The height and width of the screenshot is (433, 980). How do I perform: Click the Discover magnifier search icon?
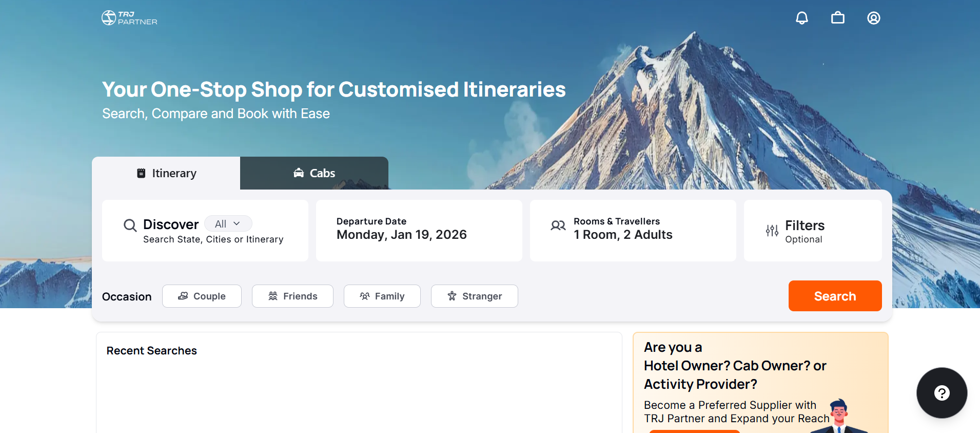click(x=130, y=225)
